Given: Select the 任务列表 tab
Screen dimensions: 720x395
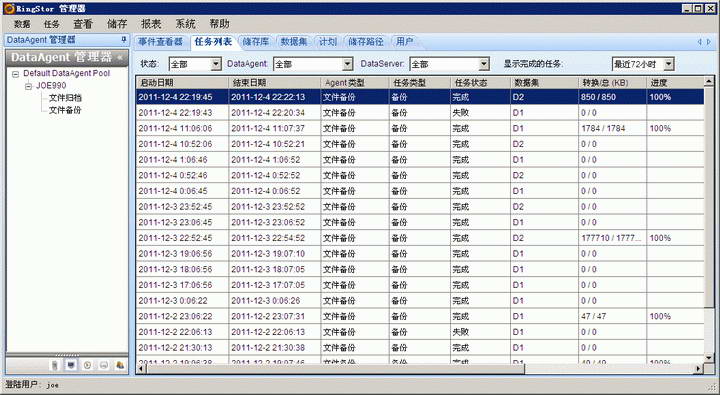Looking at the screenshot, I should (x=213, y=42).
